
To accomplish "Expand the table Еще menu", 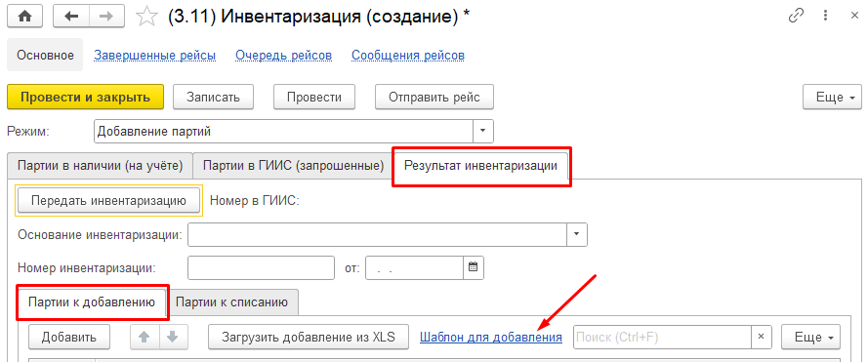I will tap(810, 337).
